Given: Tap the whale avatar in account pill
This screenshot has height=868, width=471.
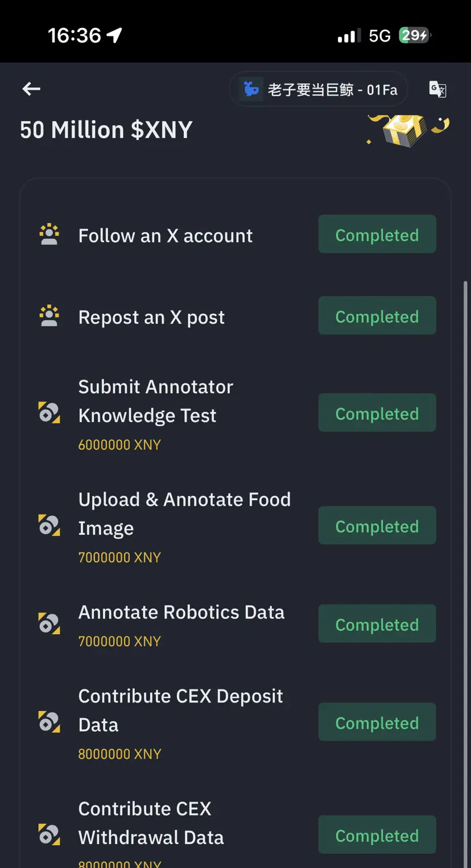Looking at the screenshot, I should pyautogui.click(x=251, y=89).
